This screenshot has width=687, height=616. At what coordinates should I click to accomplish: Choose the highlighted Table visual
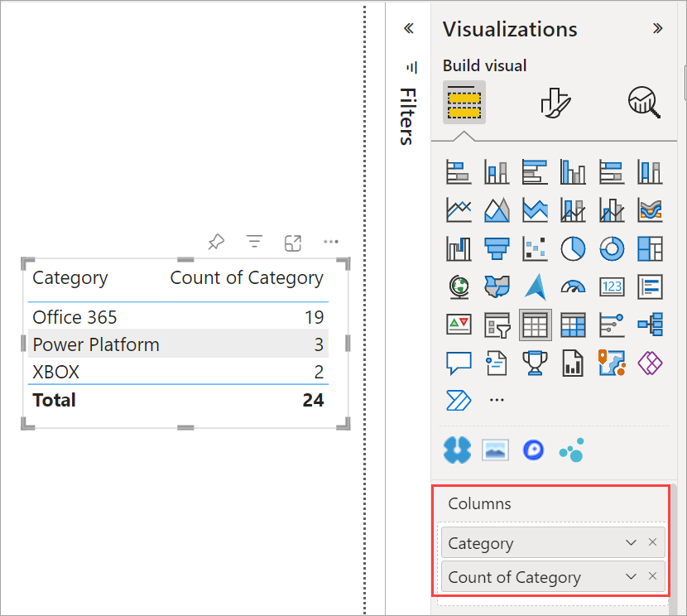(x=535, y=325)
